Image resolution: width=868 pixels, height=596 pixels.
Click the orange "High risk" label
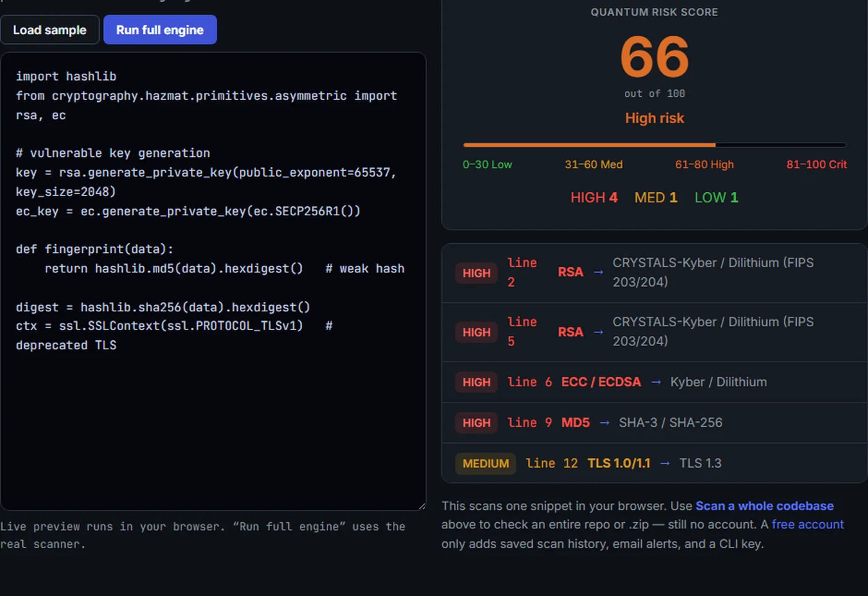click(655, 118)
